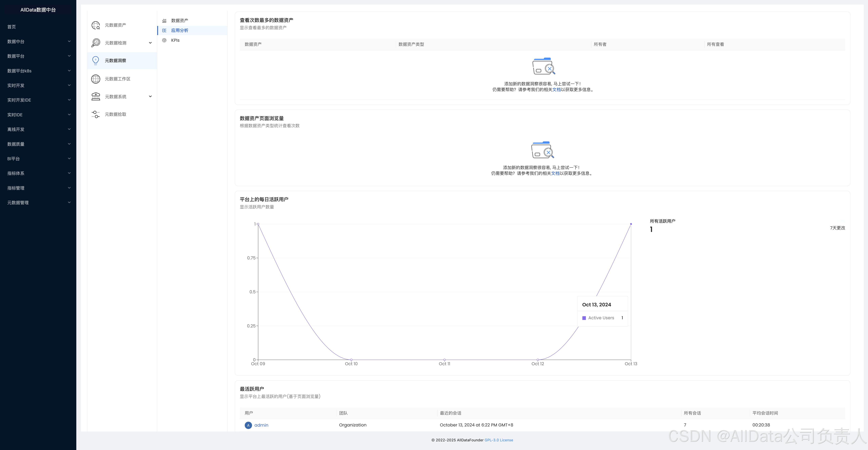This screenshot has height=450, width=868.
Task: Expand the 元数据检测 chevron
Action: (150, 43)
